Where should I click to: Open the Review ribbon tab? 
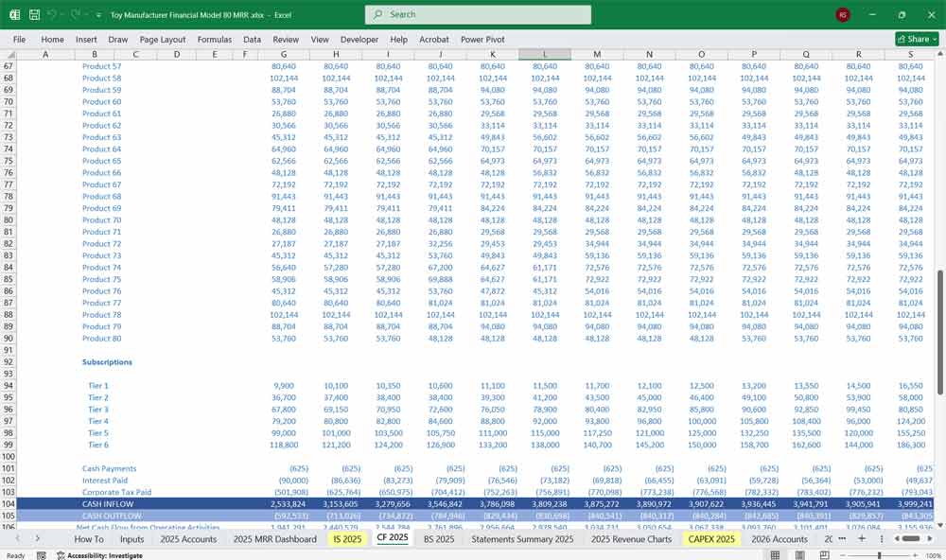(x=286, y=39)
